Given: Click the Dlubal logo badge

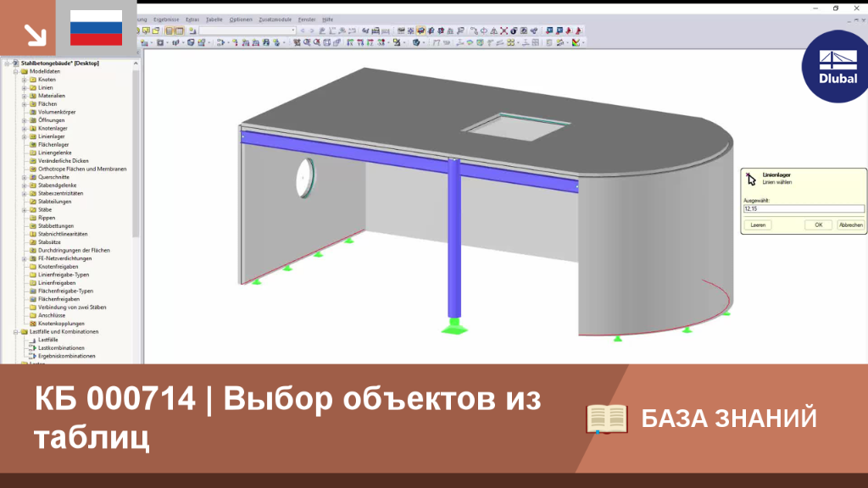Looking at the screenshot, I should click(837, 66).
